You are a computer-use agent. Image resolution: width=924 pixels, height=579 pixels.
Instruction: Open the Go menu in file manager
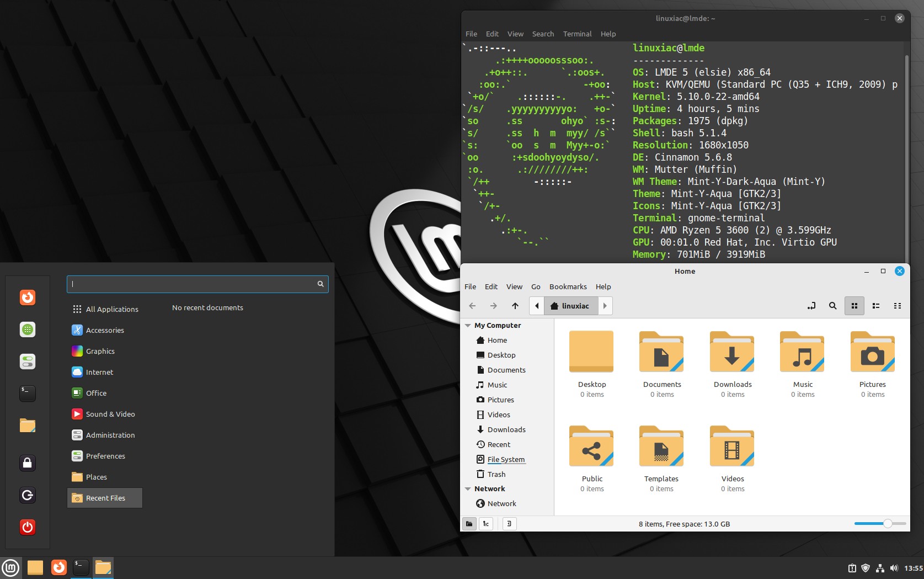[x=536, y=286]
